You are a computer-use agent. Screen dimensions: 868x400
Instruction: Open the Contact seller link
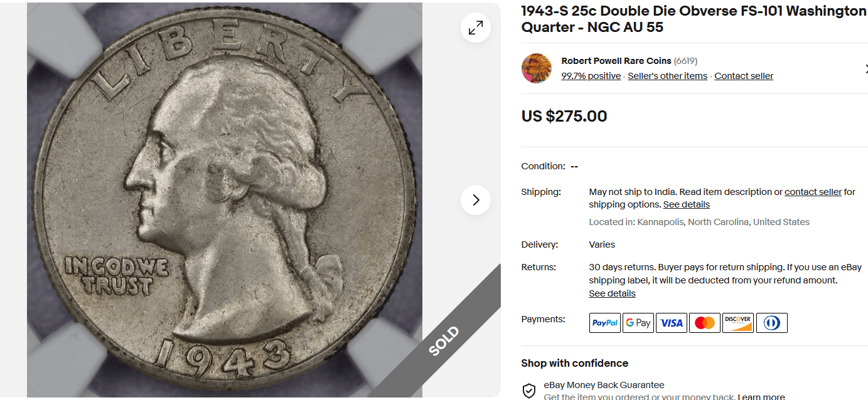pos(743,75)
